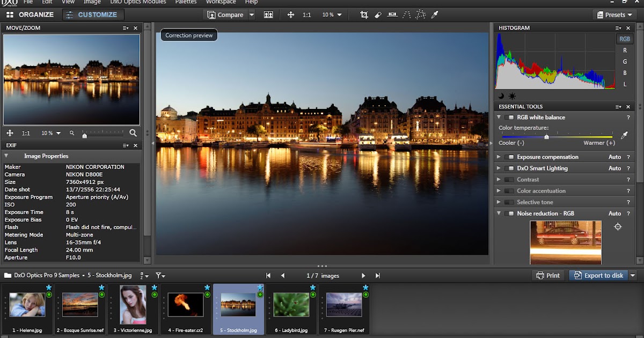Open help for Exposure compensation
The width and height of the screenshot is (644, 338).
point(628,157)
